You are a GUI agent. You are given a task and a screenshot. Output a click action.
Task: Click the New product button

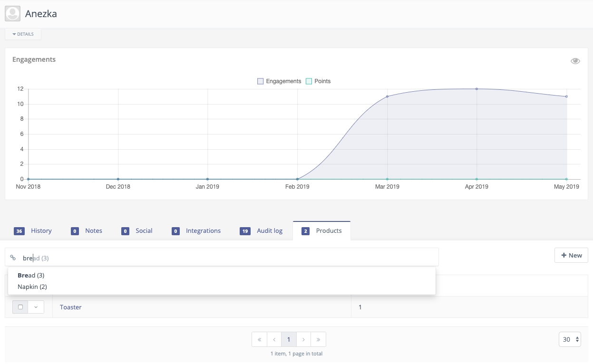coord(571,255)
